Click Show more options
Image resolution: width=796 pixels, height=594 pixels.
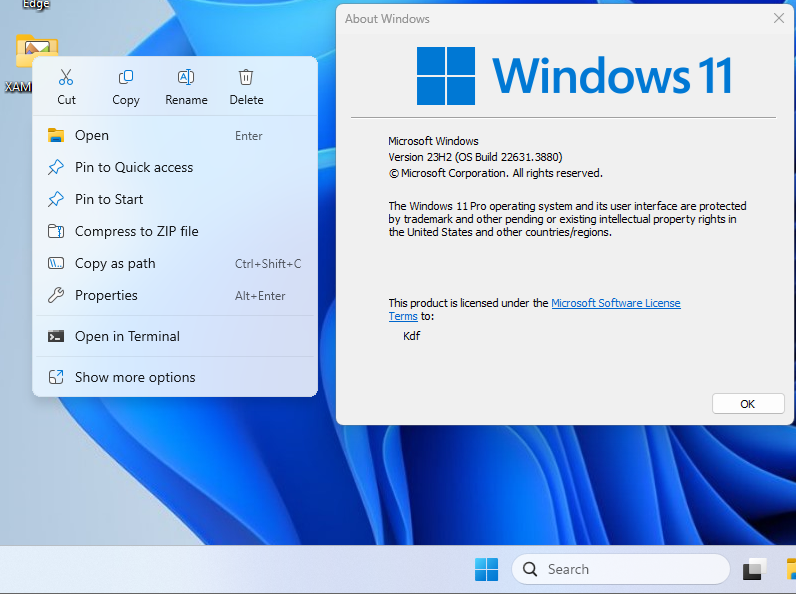click(x=175, y=378)
